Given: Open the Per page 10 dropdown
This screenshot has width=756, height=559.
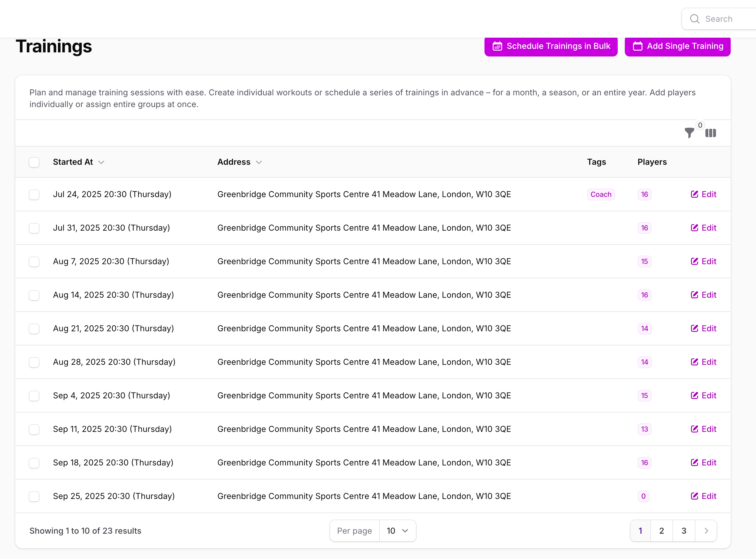Looking at the screenshot, I should [397, 530].
